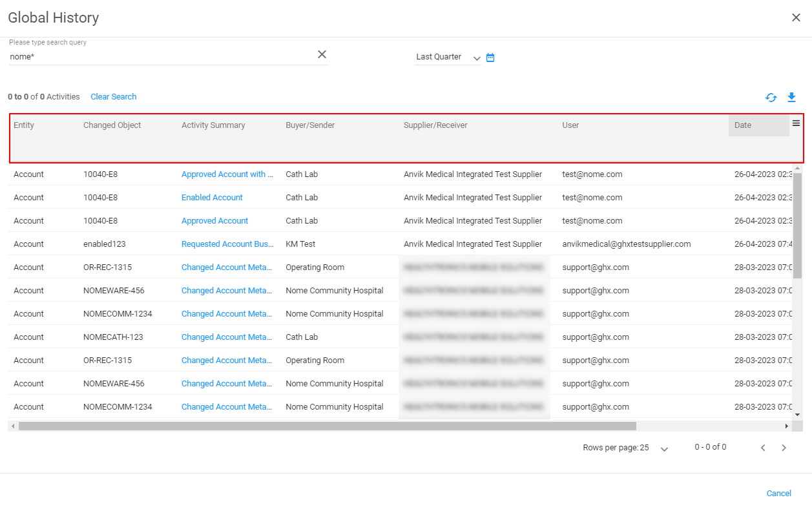The height and width of the screenshot is (513, 812).
Task: Sort by the Entity column header
Action: [x=24, y=125]
